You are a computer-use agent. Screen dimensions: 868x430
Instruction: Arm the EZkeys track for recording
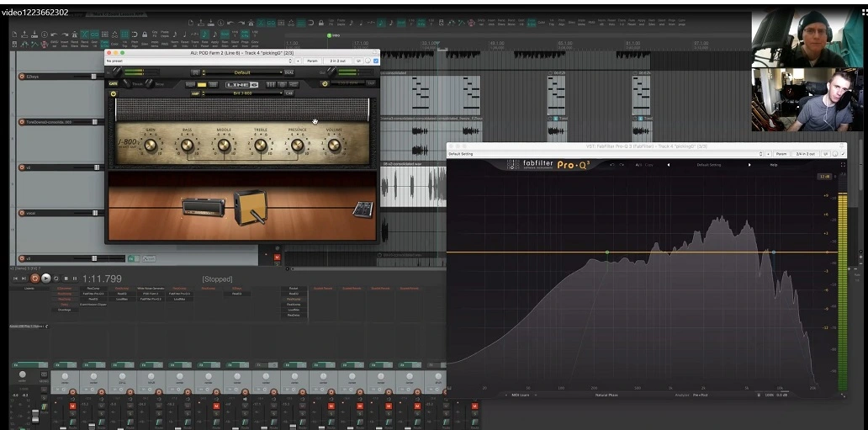[22, 77]
